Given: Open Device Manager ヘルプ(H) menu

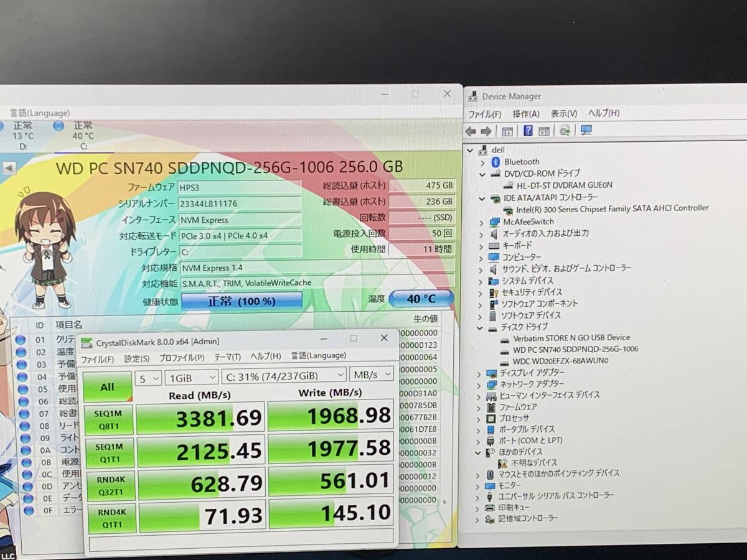Looking at the screenshot, I should 604,113.
